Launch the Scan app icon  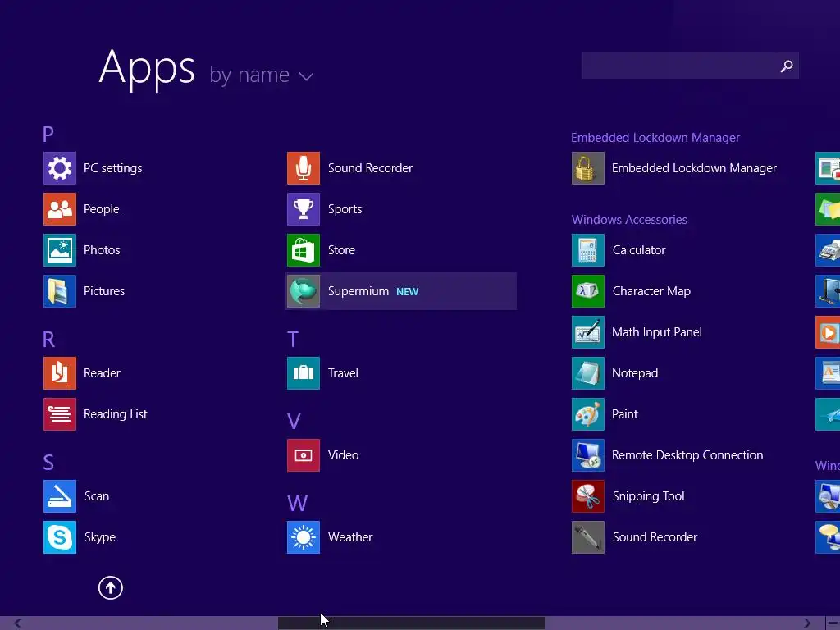click(59, 496)
